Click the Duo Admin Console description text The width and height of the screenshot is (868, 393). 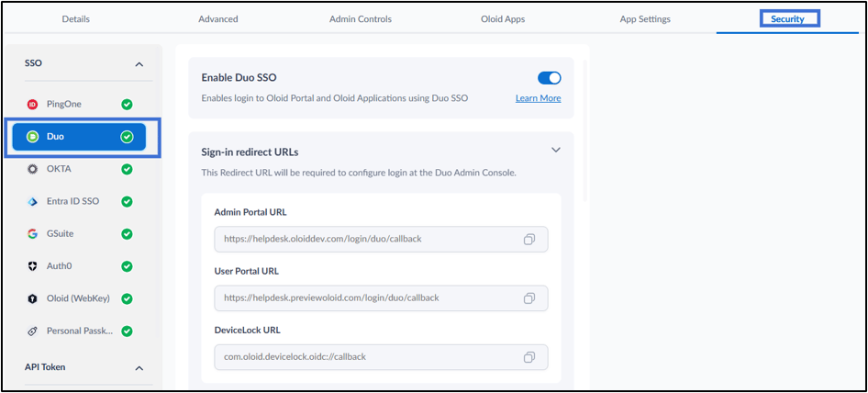coord(359,173)
